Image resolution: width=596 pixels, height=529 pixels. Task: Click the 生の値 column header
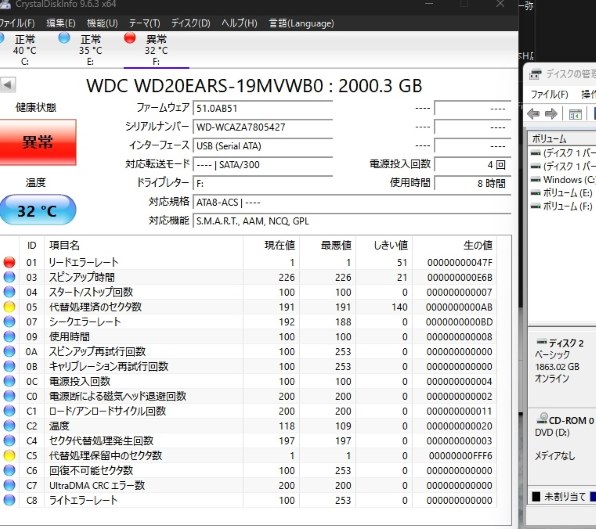point(455,245)
